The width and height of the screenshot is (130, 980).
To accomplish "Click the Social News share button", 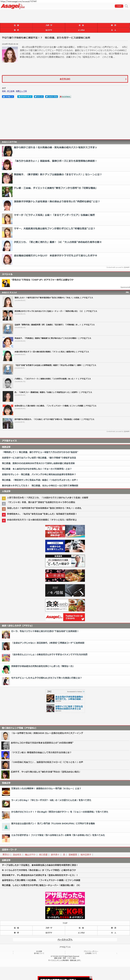I will click(x=65, y=97).
